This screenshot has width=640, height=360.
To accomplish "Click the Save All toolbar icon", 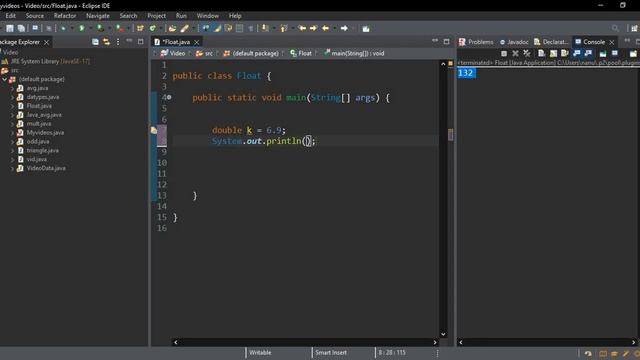I will pyautogui.click(x=21, y=28).
